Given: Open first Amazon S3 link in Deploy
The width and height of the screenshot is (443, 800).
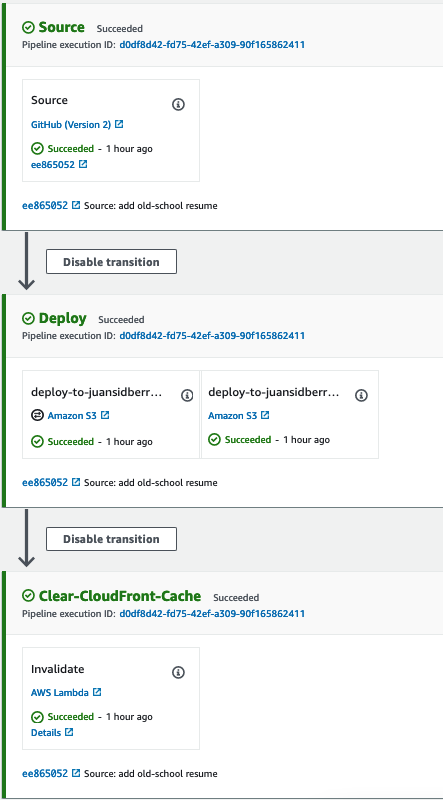Looking at the screenshot, I should click(x=72, y=415).
